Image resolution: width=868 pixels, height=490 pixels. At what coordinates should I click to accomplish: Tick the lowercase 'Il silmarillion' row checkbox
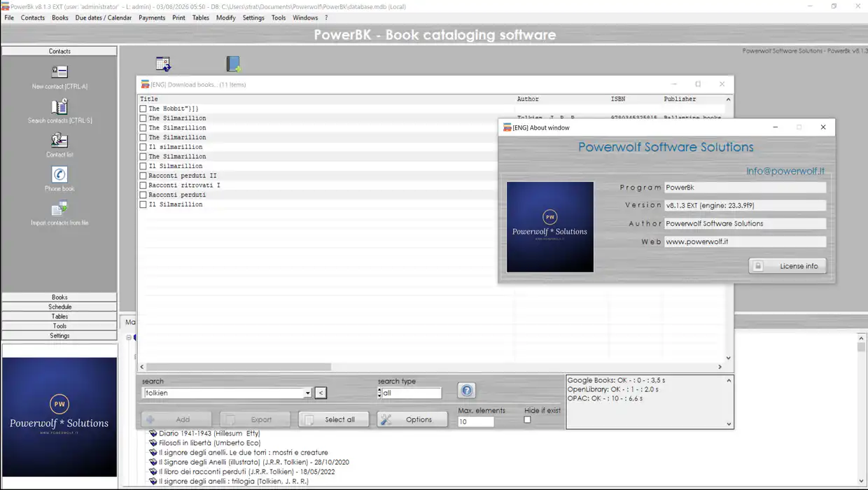tap(143, 147)
